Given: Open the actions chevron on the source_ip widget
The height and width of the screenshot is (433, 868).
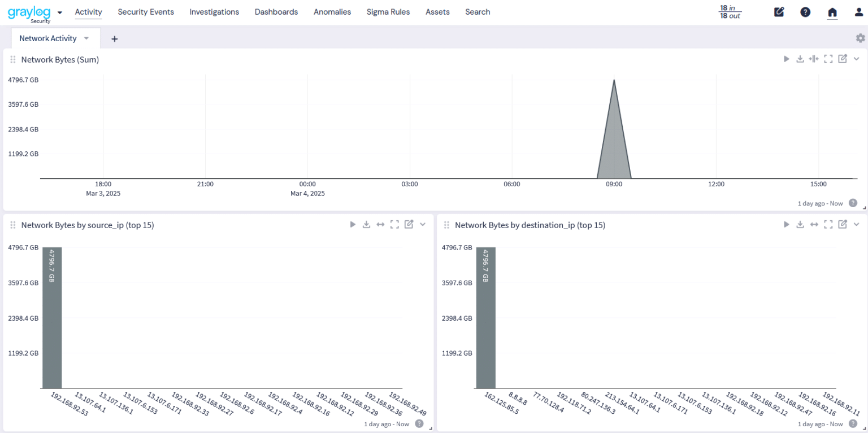Looking at the screenshot, I should (423, 224).
